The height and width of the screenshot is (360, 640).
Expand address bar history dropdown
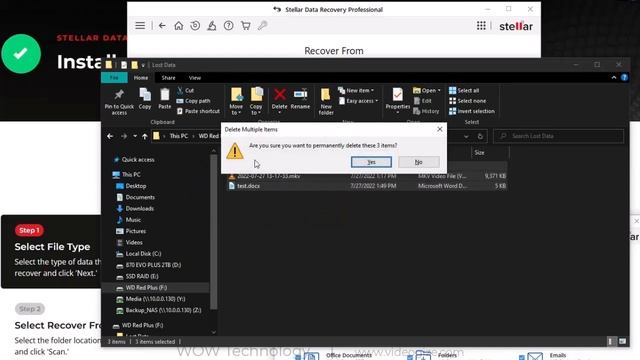point(466,136)
